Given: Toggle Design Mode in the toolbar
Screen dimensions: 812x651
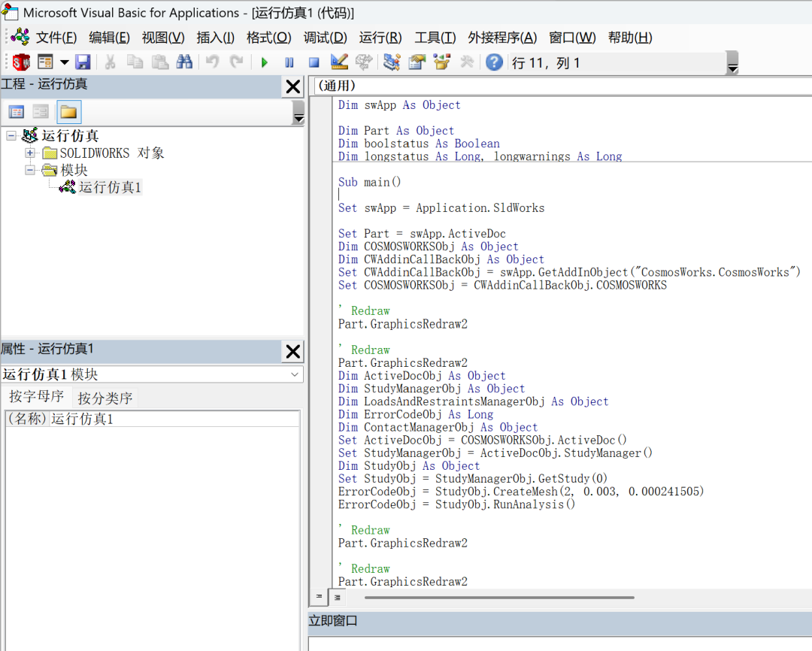Looking at the screenshot, I should (x=339, y=62).
